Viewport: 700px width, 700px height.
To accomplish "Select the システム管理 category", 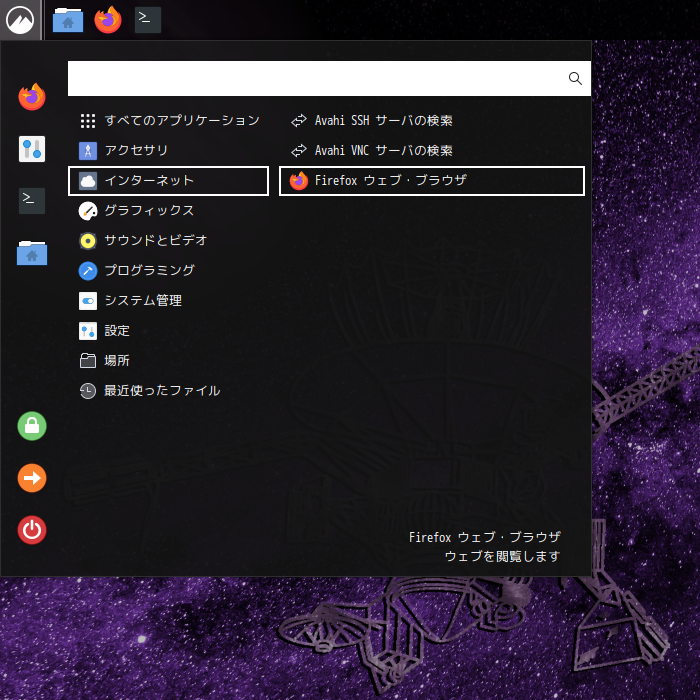I will pyautogui.click(x=168, y=301).
